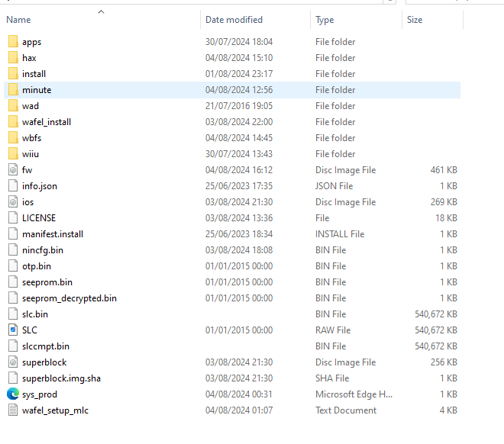This screenshot has height=444, width=504.
Task: Click date 04/08/2024 15:10 of hax
Action: click(x=239, y=58)
